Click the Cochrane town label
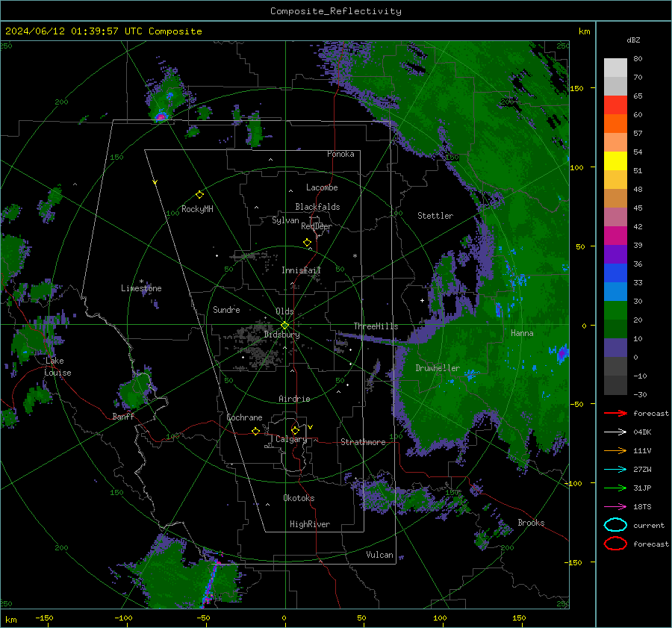The width and height of the screenshot is (672, 628). click(244, 417)
